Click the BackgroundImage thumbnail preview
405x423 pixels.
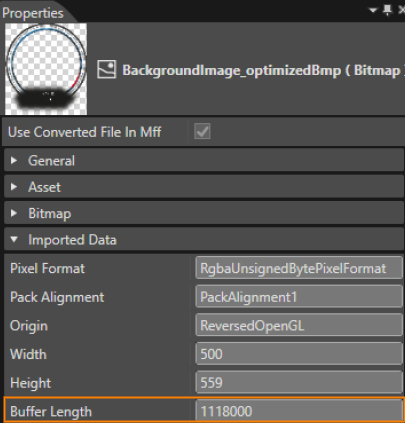pos(46,69)
